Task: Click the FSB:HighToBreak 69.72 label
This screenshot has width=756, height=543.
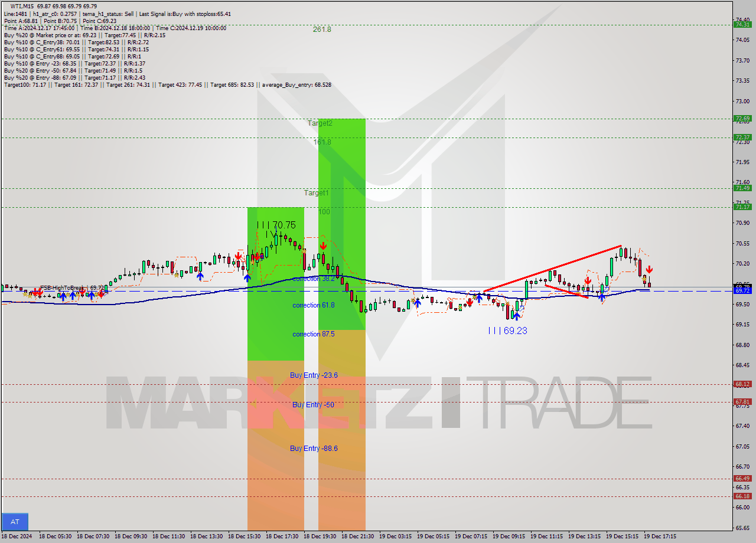Action: (72, 288)
